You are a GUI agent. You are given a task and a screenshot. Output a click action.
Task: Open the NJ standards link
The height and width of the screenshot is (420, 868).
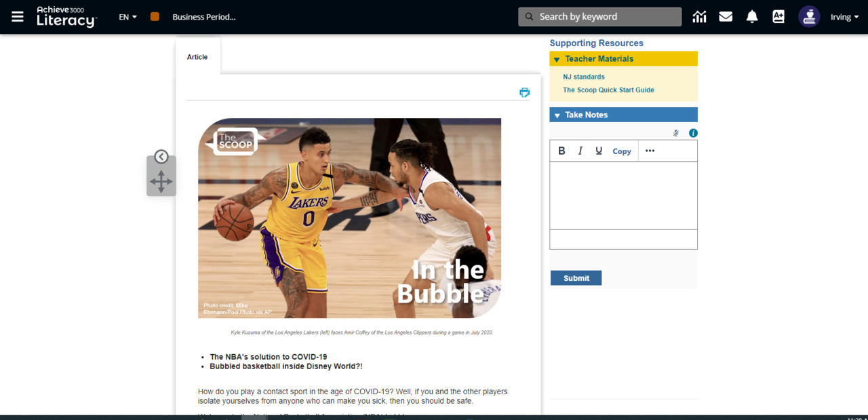pyautogui.click(x=583, y=77)
